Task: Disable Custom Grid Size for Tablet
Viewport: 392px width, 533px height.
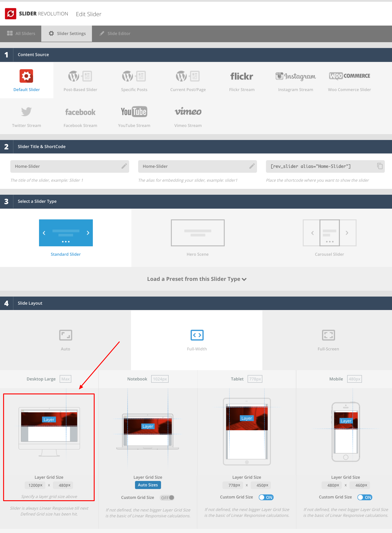Action: pyautogui.click(x=266, y=497)
